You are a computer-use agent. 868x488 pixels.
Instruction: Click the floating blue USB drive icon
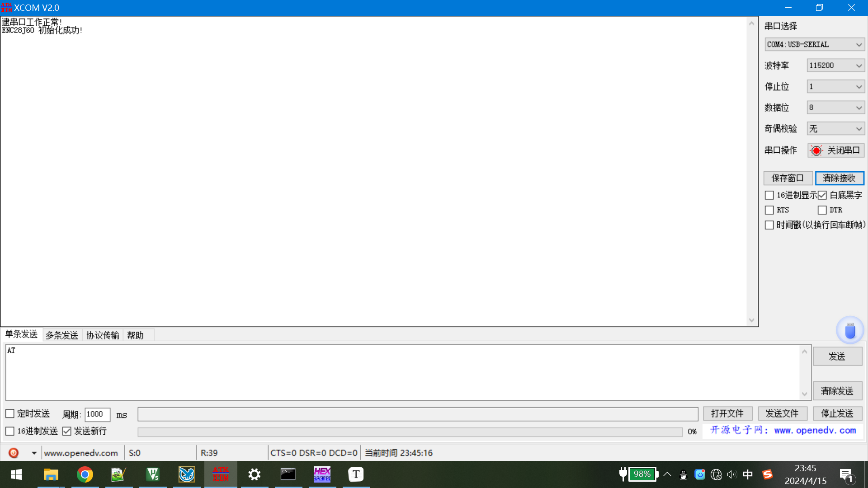tap(850, 331)
